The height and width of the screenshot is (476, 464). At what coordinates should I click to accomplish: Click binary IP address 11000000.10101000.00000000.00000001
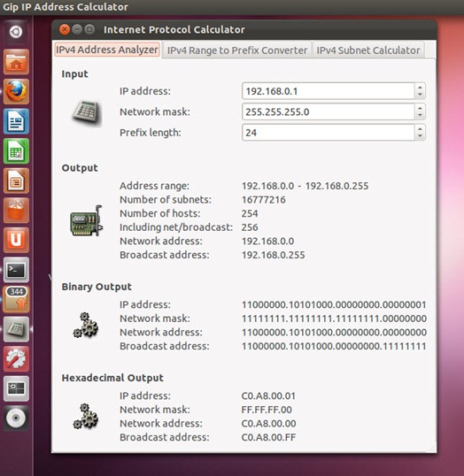(x=334, y=304)
